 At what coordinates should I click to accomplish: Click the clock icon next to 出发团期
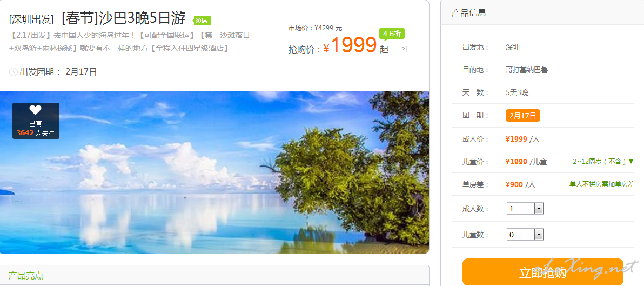pyautogui.click(x=13, y=72)
